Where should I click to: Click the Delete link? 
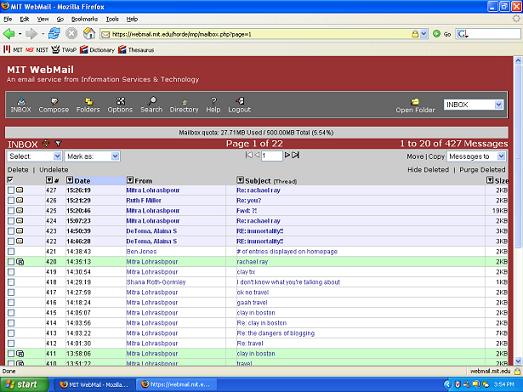(x=18, y=169)
